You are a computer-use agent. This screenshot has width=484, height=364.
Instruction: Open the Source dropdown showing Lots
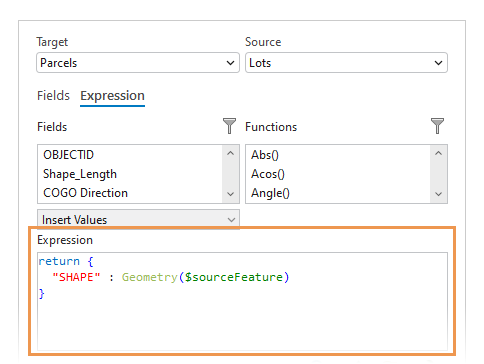pyautogui.click(x=346, y=63)
